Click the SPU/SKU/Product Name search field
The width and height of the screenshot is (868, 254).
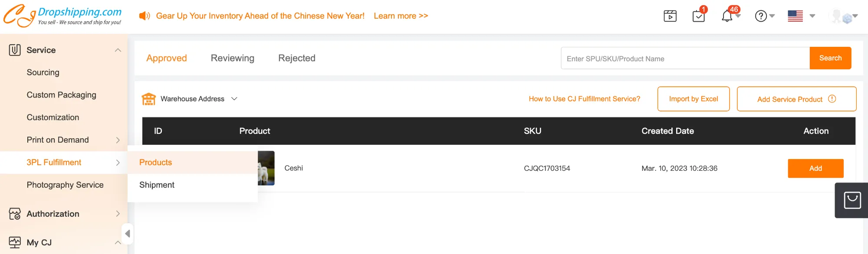(685, 59)
